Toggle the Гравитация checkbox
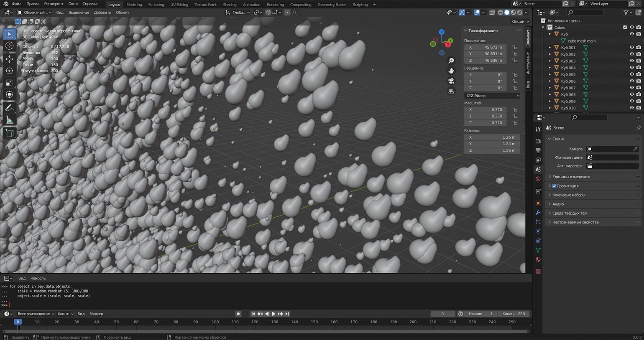The height and width of the screenshot is (340, 644). click(x=554, y=186)
